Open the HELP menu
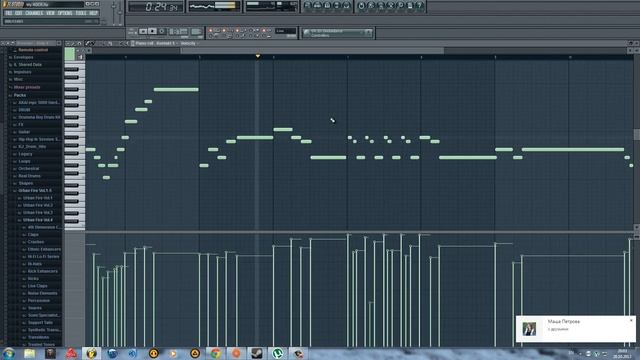This screenshot has width=640, height=360. point(93,13)
